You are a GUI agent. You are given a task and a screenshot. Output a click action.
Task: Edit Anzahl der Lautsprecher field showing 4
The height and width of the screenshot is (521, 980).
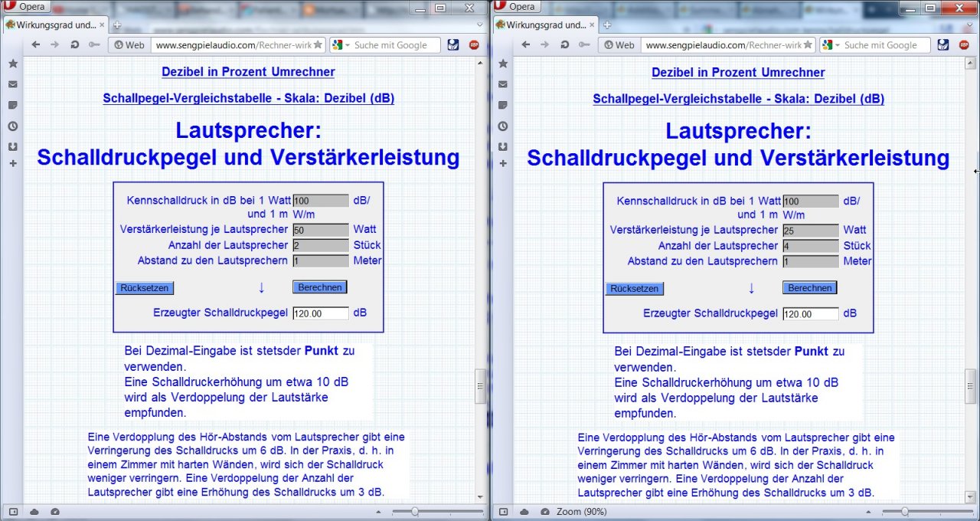click(810, 246)
